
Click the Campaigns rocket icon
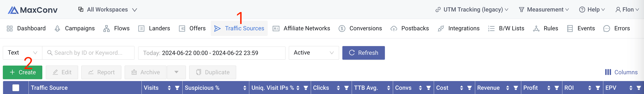tap(57, 28)
